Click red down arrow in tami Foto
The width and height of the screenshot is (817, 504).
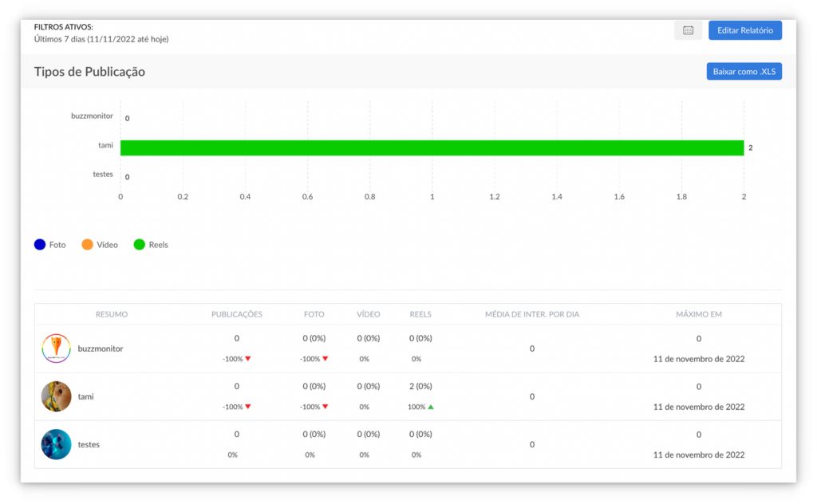326,407
